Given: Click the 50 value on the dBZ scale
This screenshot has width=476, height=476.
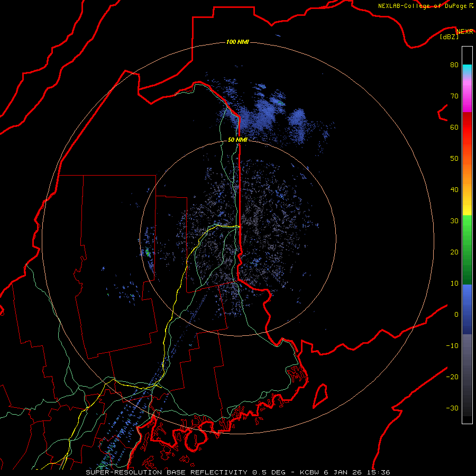Looking at the screenshot, I should click(x=454, y=159).
